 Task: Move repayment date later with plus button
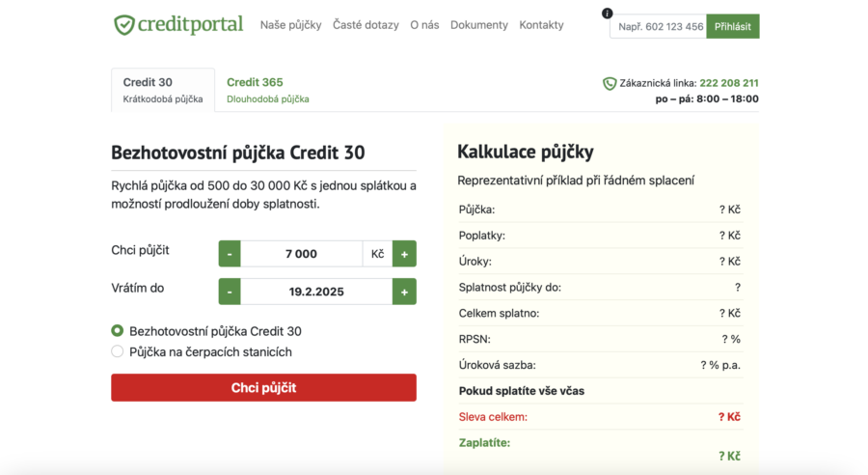point(405,292)
